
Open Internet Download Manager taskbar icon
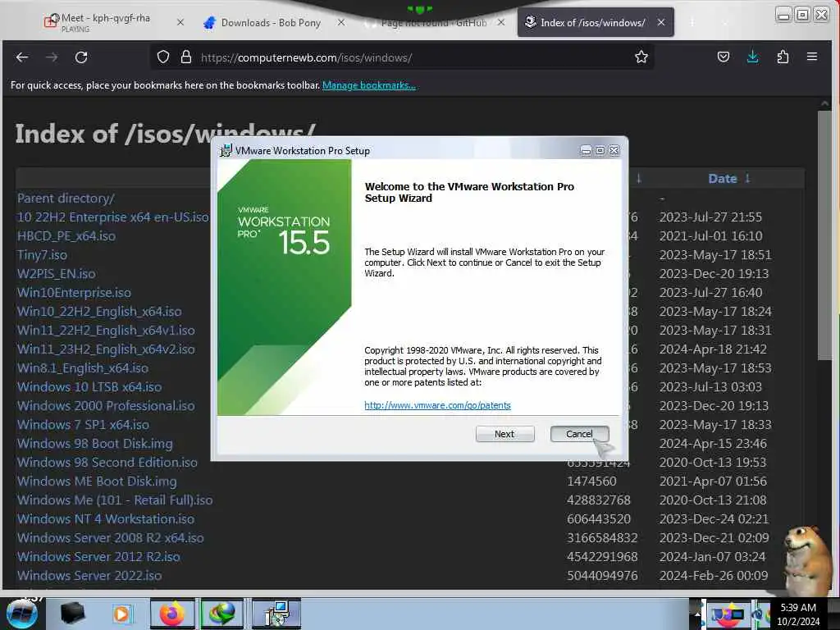pyautogui.click(x=222, y=614)
